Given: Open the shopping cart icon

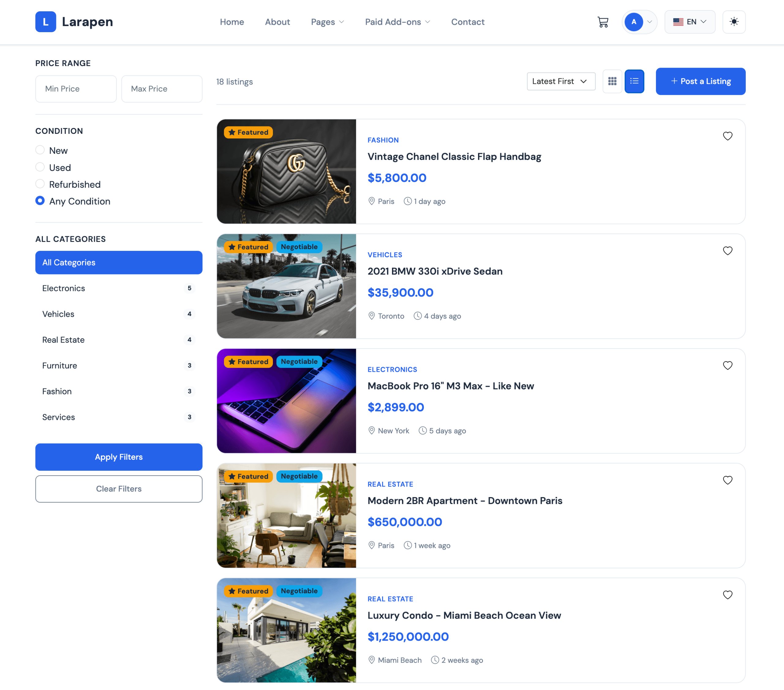Looking at the screenshot, I should point(603,22).
